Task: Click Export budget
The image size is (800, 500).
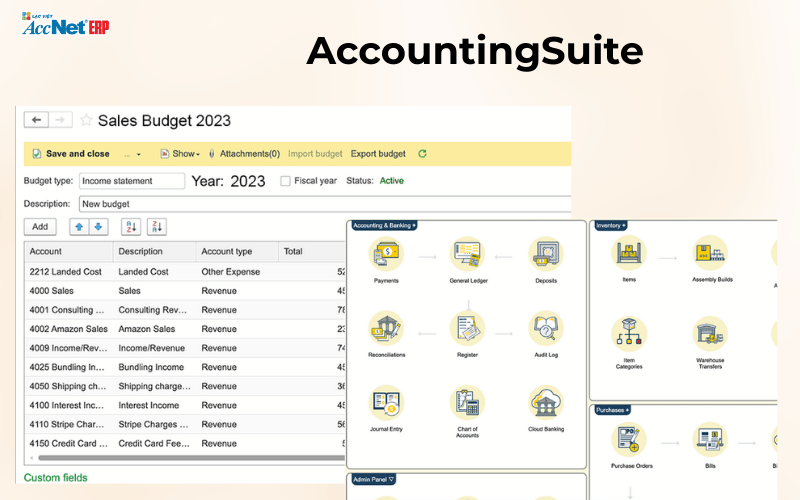Action: click(x=378, y=154)
